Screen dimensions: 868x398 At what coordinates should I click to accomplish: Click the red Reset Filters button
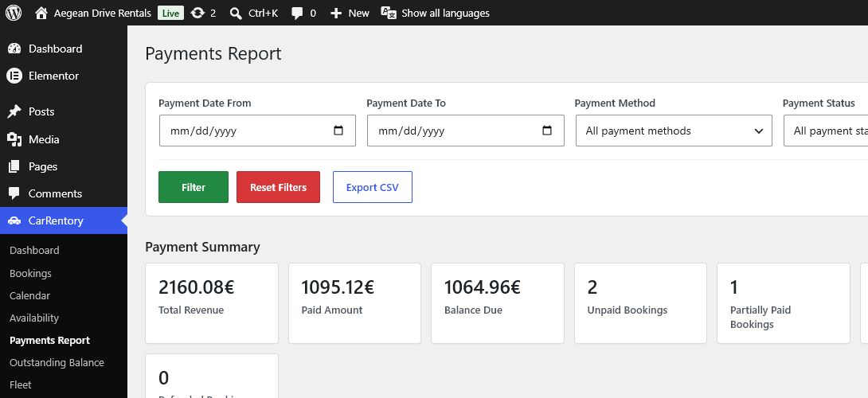[x=278, y=187]
